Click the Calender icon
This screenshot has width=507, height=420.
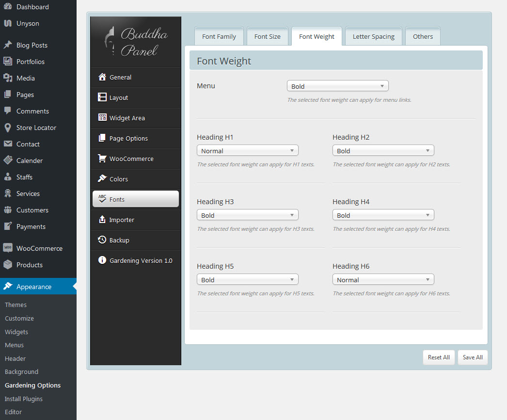pos(8,160)
